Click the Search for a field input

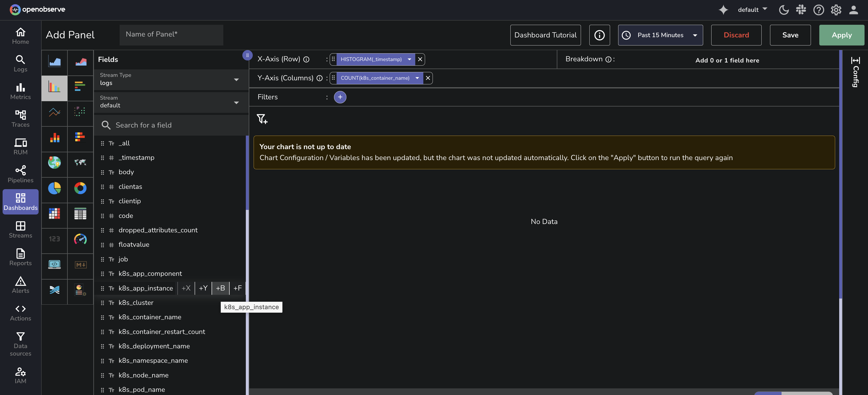pyautogui.click(x=171, y=125)
